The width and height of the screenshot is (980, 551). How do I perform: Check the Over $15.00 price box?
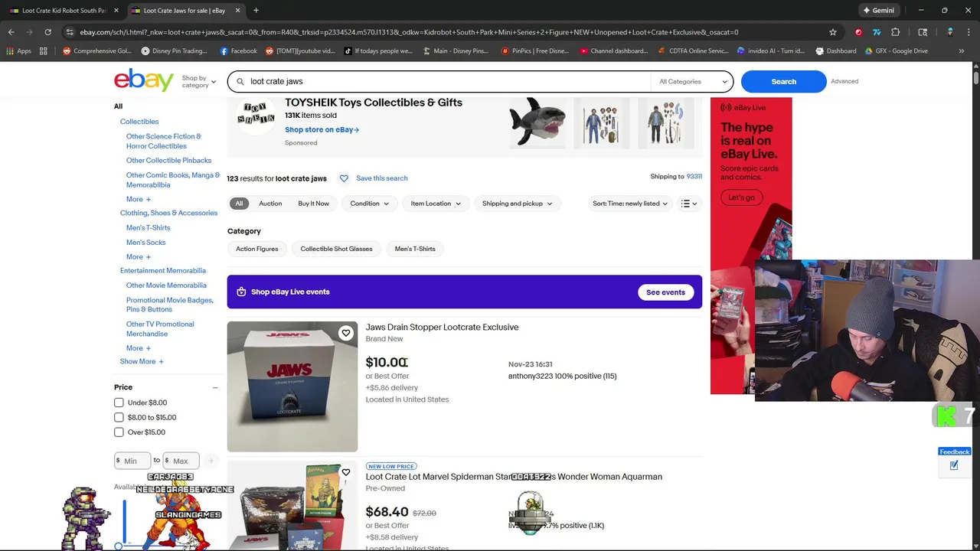(x=119, y=432)
